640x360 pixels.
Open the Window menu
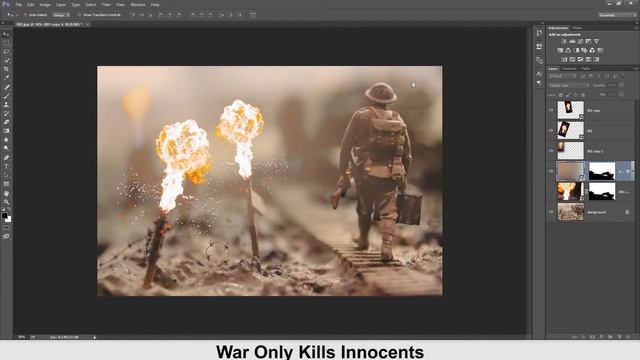pyautogui.click(x=138, y=4)
